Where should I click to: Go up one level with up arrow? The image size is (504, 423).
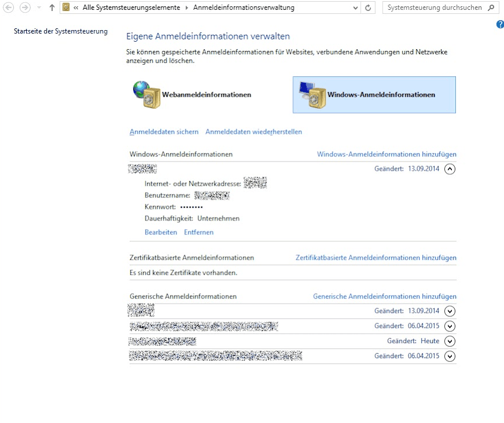[52, 8]
